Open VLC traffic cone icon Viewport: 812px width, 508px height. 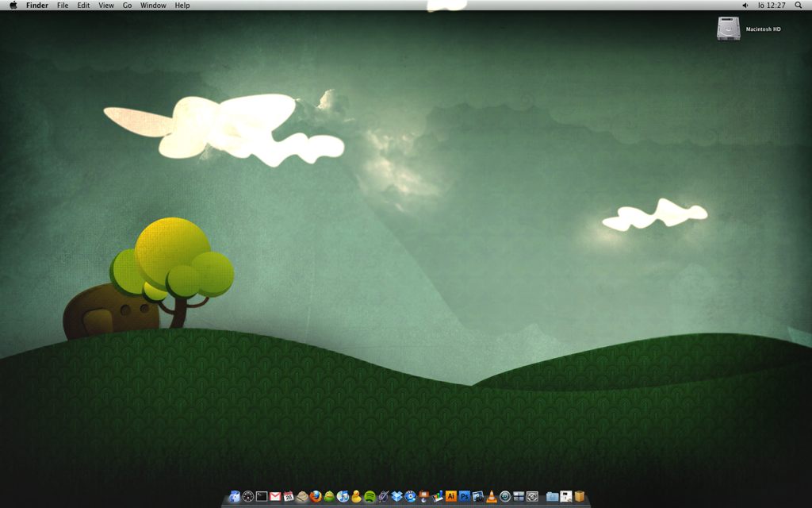(492, 496)
